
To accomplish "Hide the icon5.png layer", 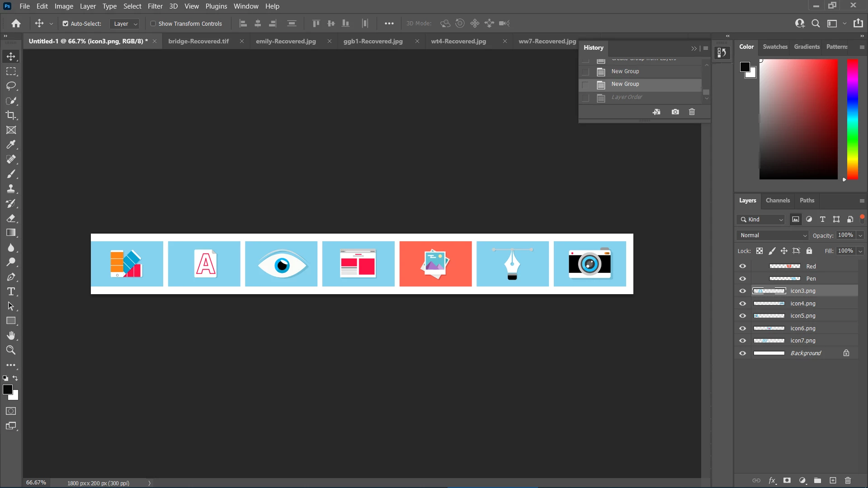I will coord(742,316).
